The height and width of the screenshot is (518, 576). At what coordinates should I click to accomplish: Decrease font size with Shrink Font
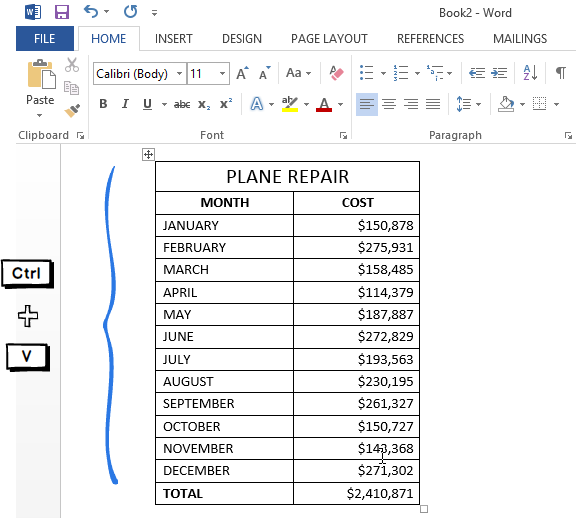click(264, 73)
